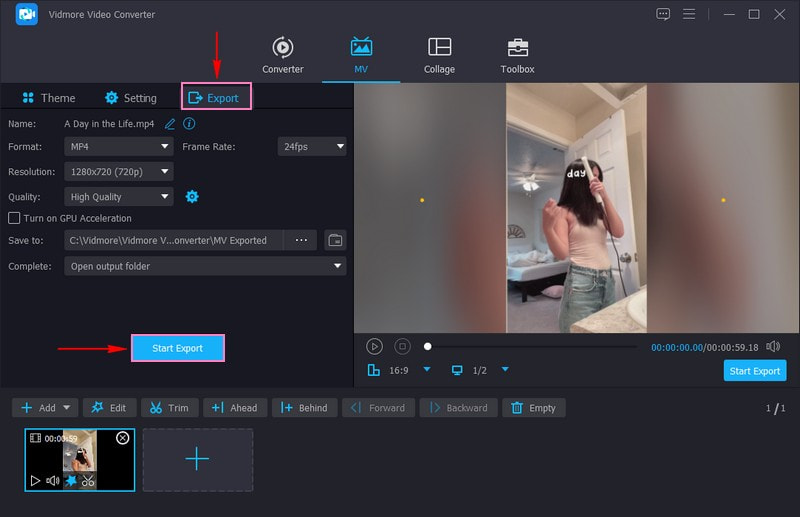Screen dimensions: 800x517
Task: Open the output folder browse icon
Action: (x=335, y=240)
